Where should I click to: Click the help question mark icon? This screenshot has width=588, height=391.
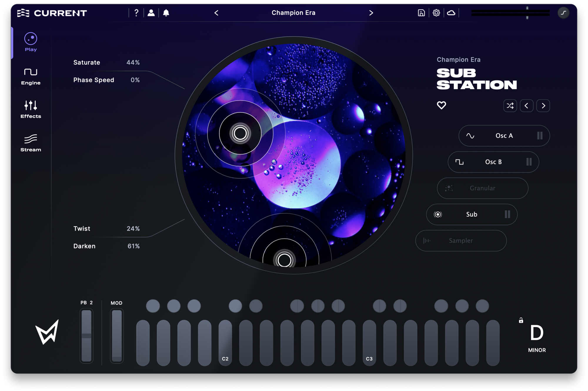coord(136,13)
